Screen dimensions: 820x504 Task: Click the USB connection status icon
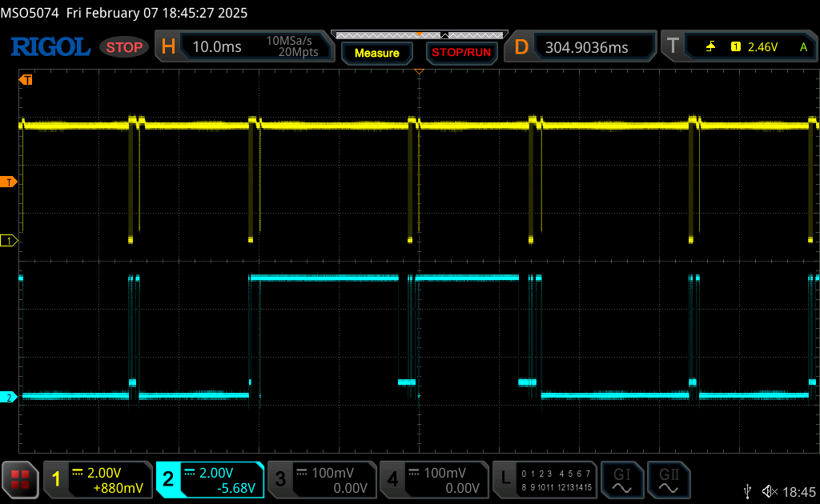click(x=747, y=491)
